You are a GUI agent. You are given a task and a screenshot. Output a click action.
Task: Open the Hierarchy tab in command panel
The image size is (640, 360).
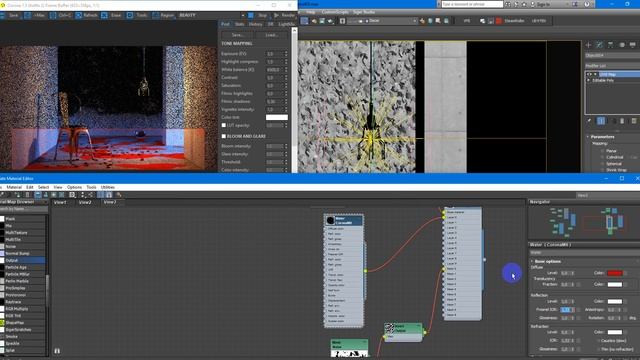(610, 44)
